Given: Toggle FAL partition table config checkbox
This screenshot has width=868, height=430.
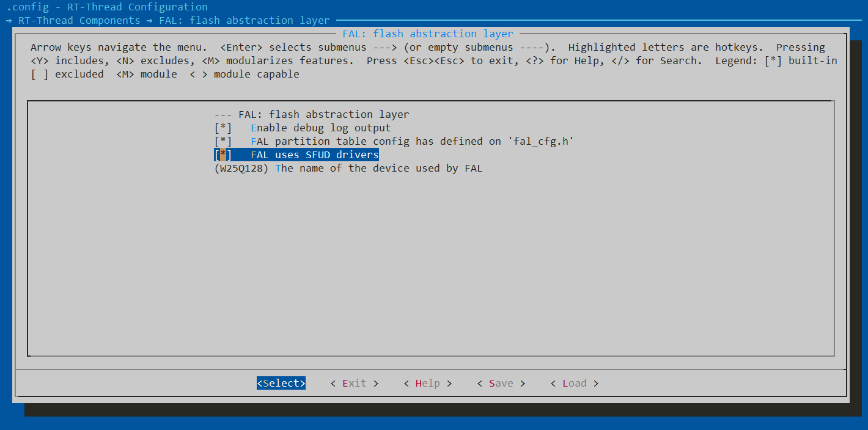Looking at the screenshot, I should coord(223,141).
